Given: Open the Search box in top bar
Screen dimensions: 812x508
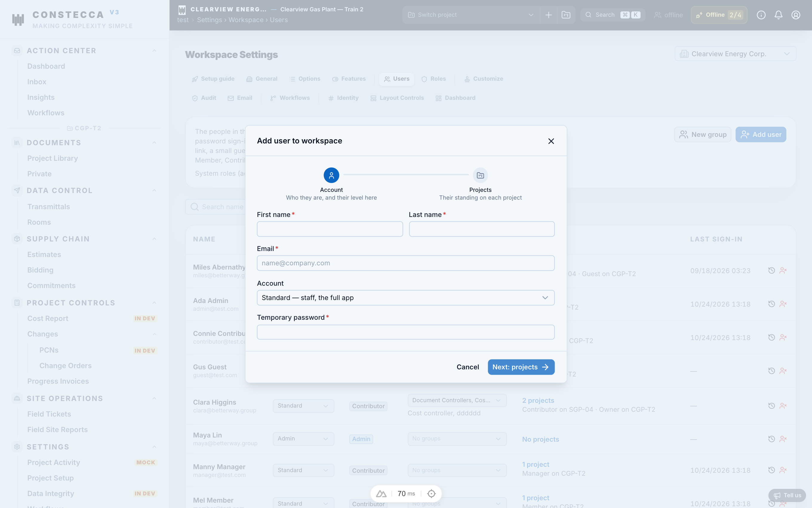Looking at the screenshot, I should tap(612, 15).
